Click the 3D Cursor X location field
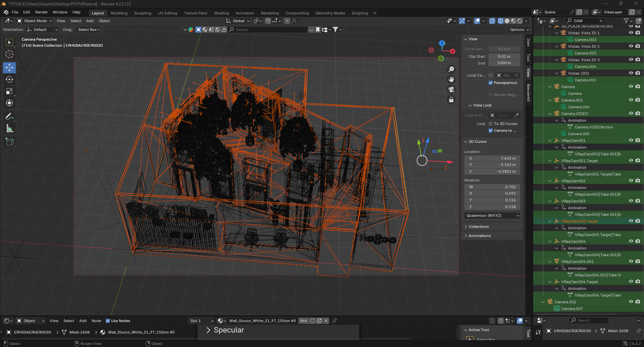This screenshot has height=347, width=644. pos(492,158)
